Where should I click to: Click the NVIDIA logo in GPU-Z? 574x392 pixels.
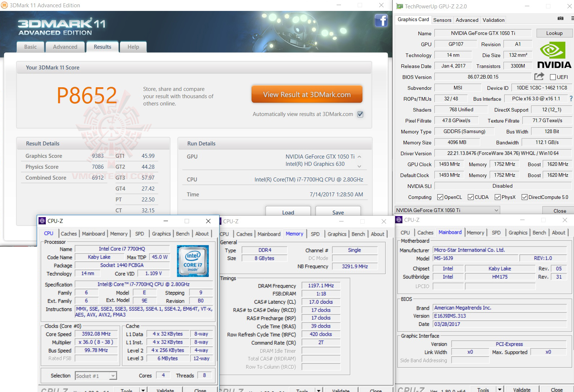click(554, 55)
